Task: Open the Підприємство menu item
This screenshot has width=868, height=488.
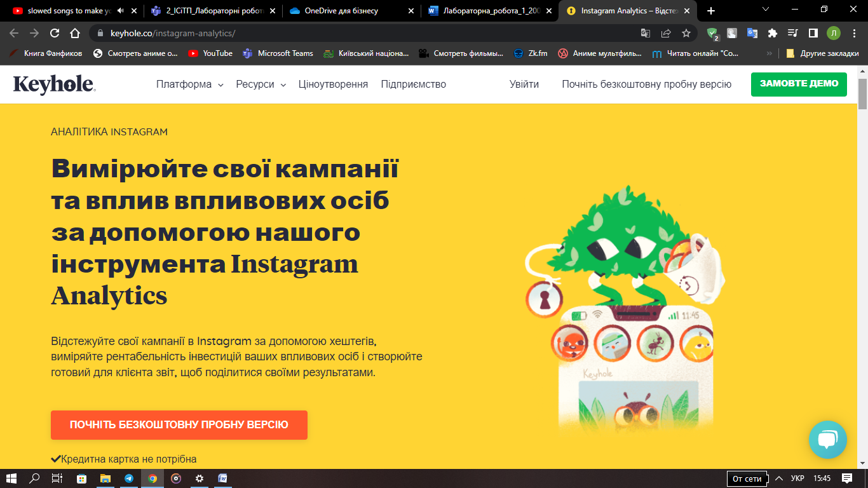Action: pos(414,85)
